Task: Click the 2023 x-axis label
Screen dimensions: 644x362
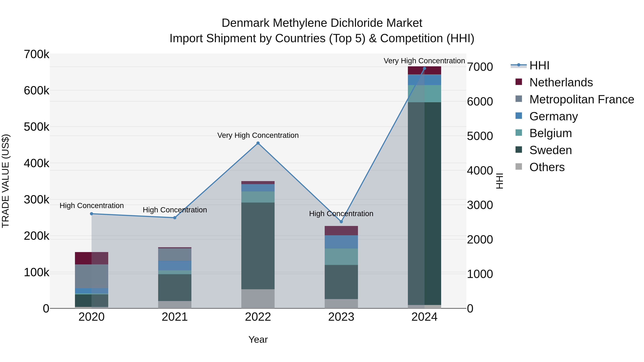Action: coord(341,317)
